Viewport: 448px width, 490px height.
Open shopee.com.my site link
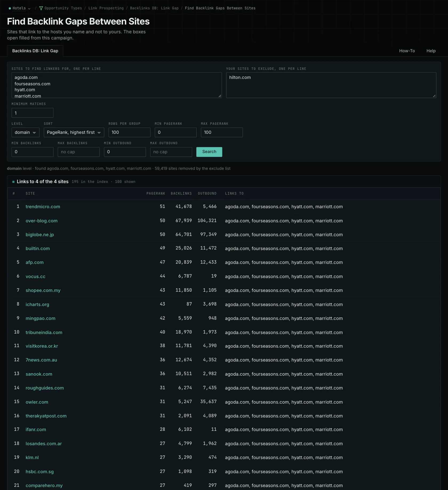click(43, 290)
